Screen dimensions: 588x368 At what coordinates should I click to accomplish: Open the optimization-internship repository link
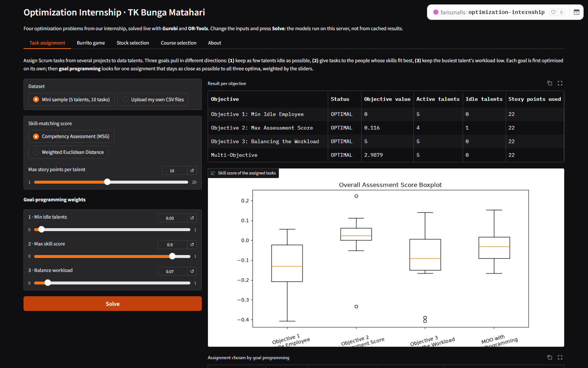pos(506,12)
